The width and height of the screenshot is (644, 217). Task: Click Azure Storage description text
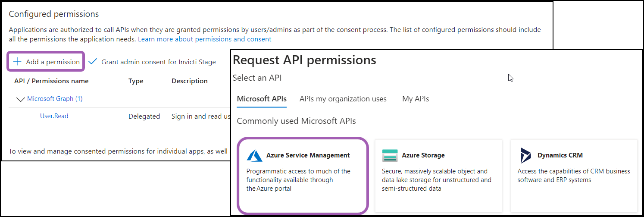437,180
